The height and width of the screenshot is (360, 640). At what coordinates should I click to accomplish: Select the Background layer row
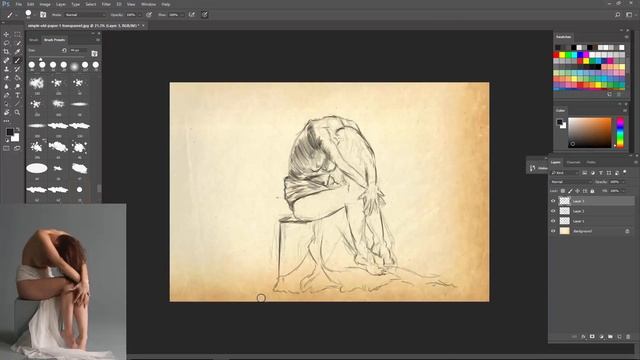(592, 231)
